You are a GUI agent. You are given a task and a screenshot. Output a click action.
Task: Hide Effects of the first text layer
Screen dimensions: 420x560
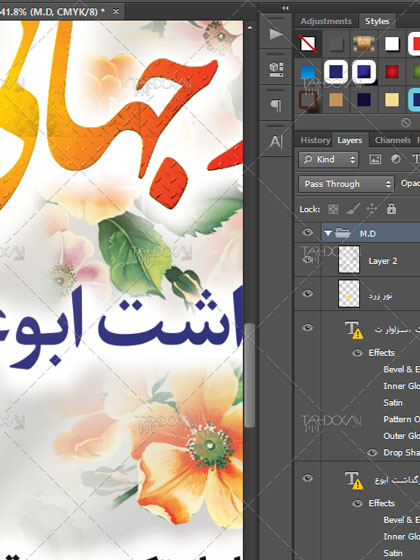coord(357,353)
